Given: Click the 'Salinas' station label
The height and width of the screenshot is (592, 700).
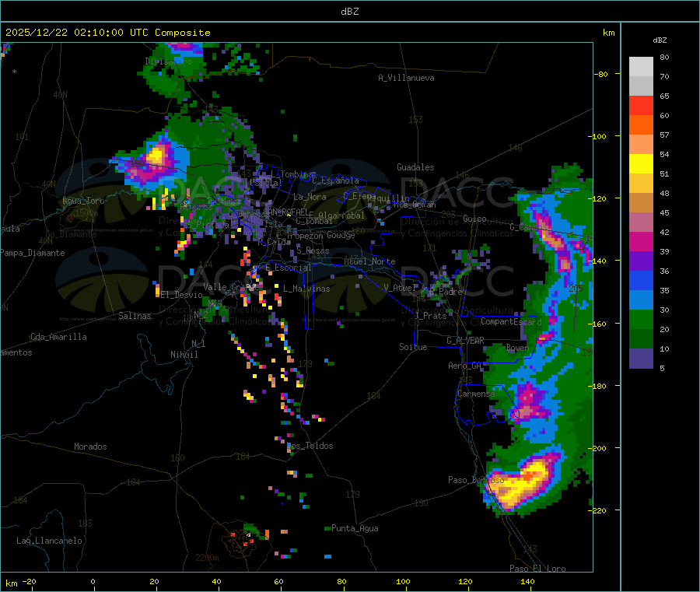Looking at the screenshot, I should click(135, 316).
